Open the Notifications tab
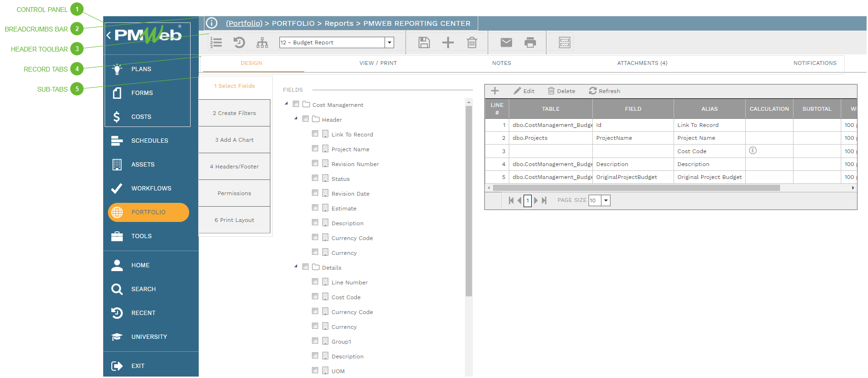This screenshot has height=378, width=868. point(815,63)
